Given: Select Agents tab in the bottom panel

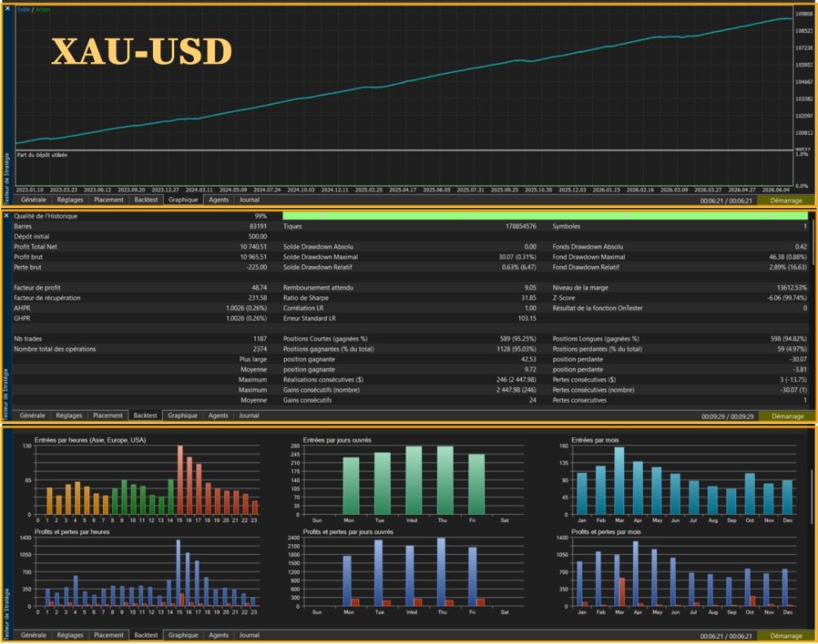Looking at the screenshot, I should 218,635.
